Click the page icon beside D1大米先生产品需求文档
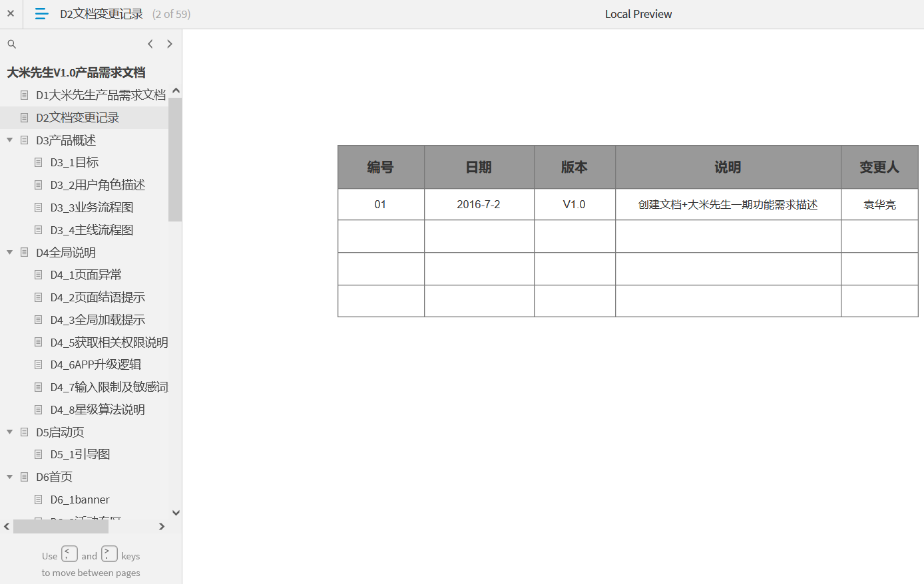This screenshot has height=584, width=924. point(25,95)
